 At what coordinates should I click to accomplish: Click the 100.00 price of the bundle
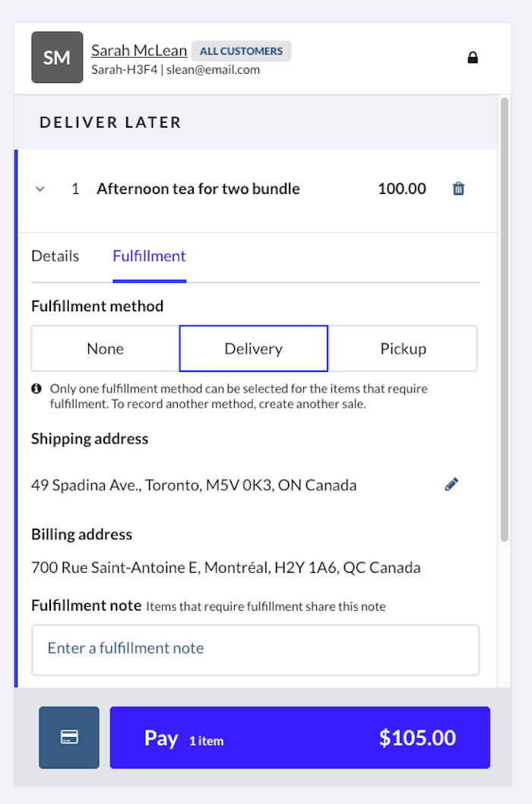[x=402, y=189]
